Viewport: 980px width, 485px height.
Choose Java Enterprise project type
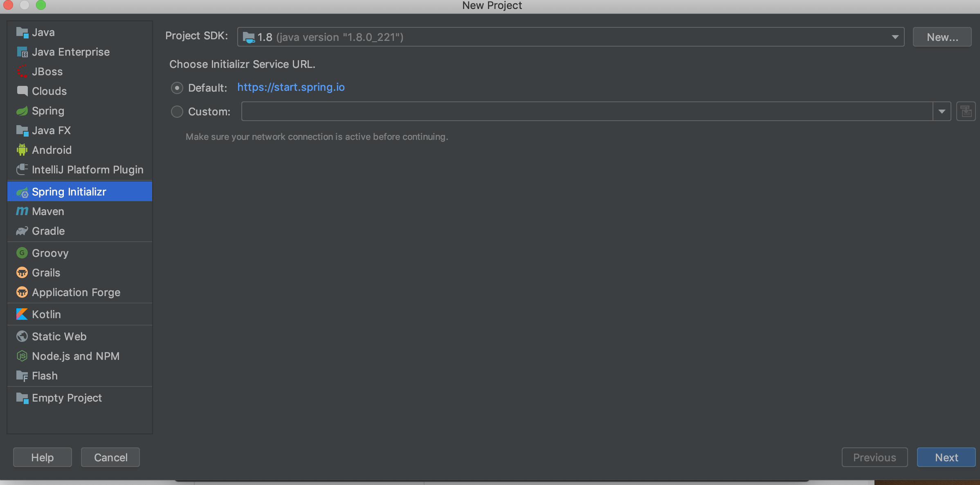[x=80, y=52]
